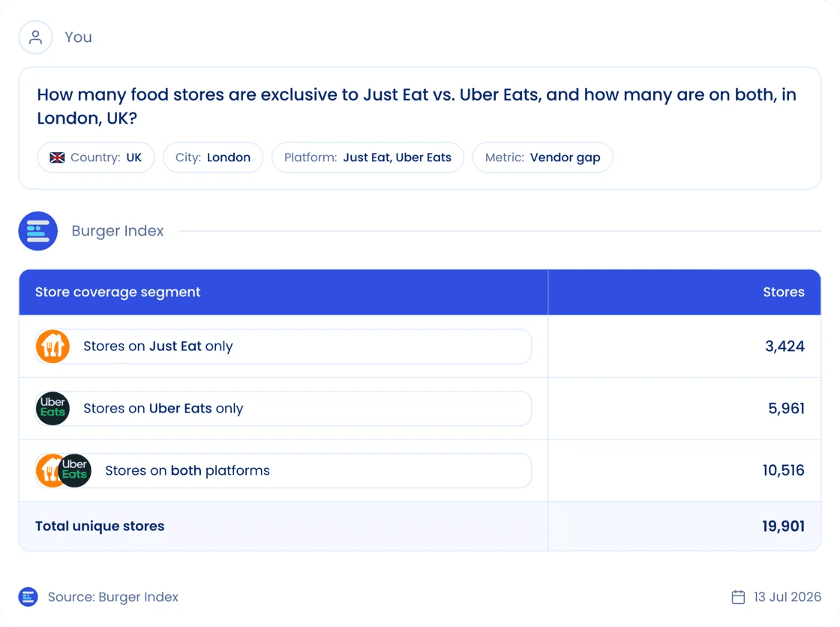Click the Source: Burger Index text
The height and width of the screenshot is (627, 840).
(x=113, y=597)
